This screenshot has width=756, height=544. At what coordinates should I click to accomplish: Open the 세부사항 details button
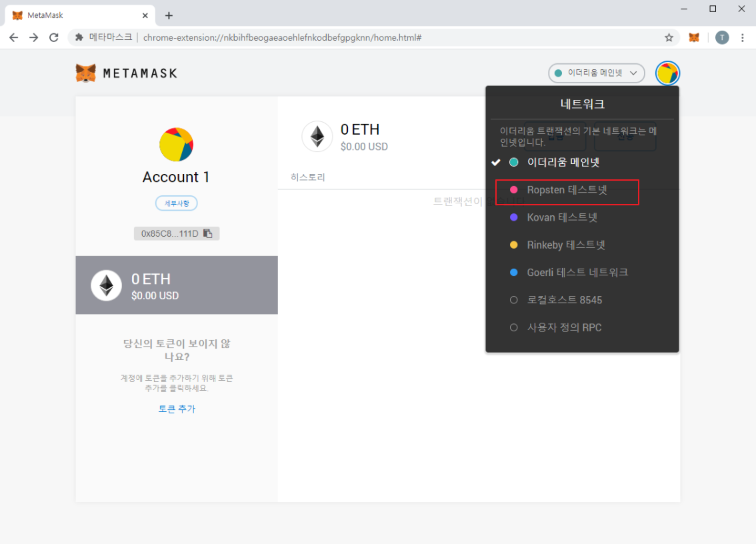tap(177, 203)
